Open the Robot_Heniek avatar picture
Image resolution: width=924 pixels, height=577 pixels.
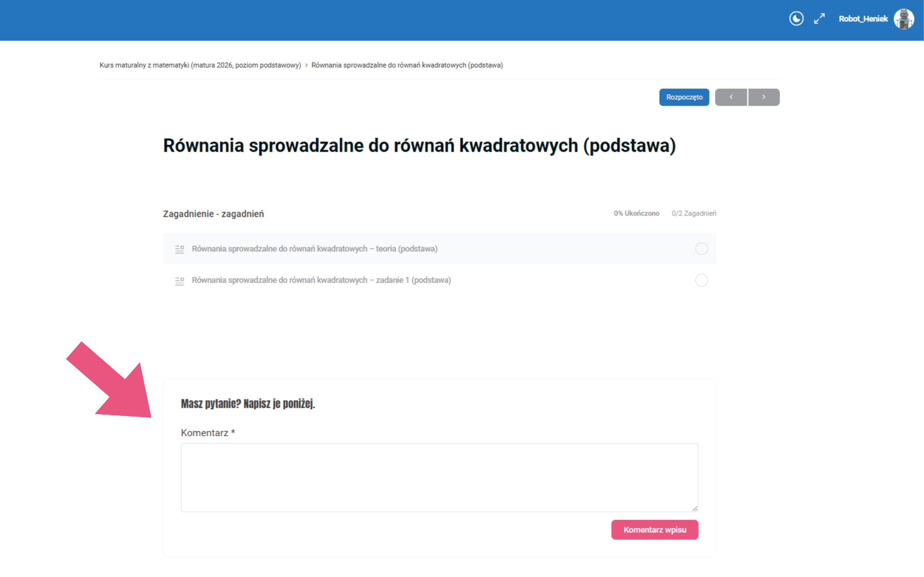904,19
